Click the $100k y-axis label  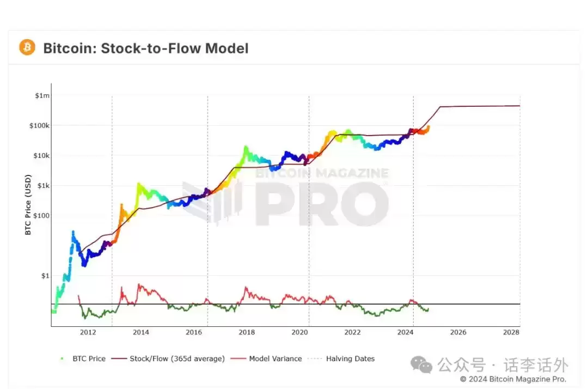(x=39, y=125)
